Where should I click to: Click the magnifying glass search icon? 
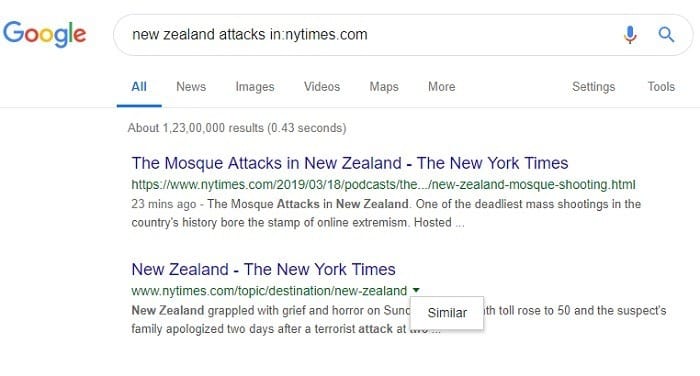point(666,34)
